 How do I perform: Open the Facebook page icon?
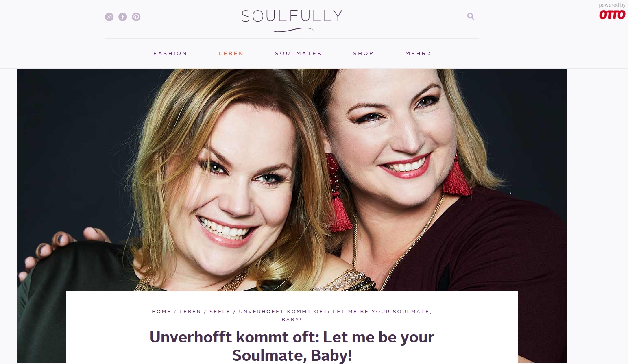click(x=122, y=17)
